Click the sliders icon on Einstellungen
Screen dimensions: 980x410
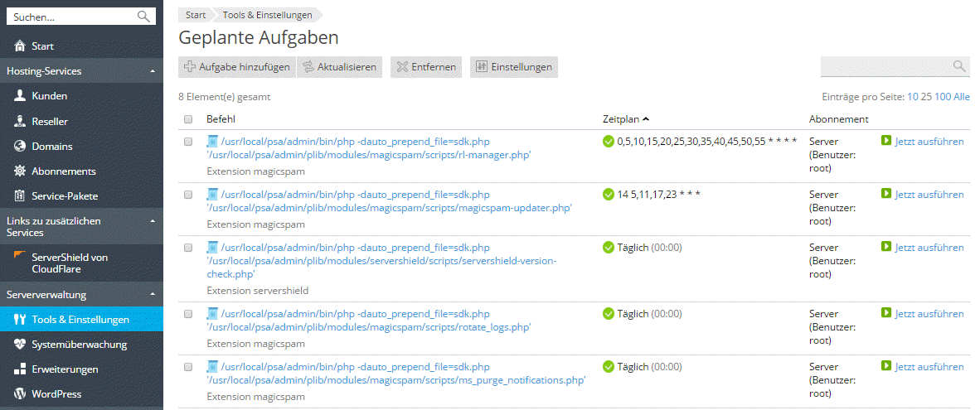[x=481, y=67]
